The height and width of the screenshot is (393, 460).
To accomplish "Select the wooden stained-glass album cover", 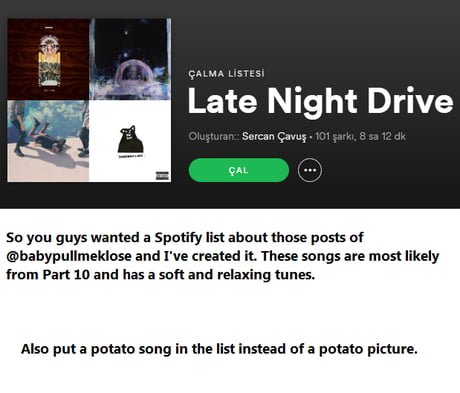I will point(48,59).
